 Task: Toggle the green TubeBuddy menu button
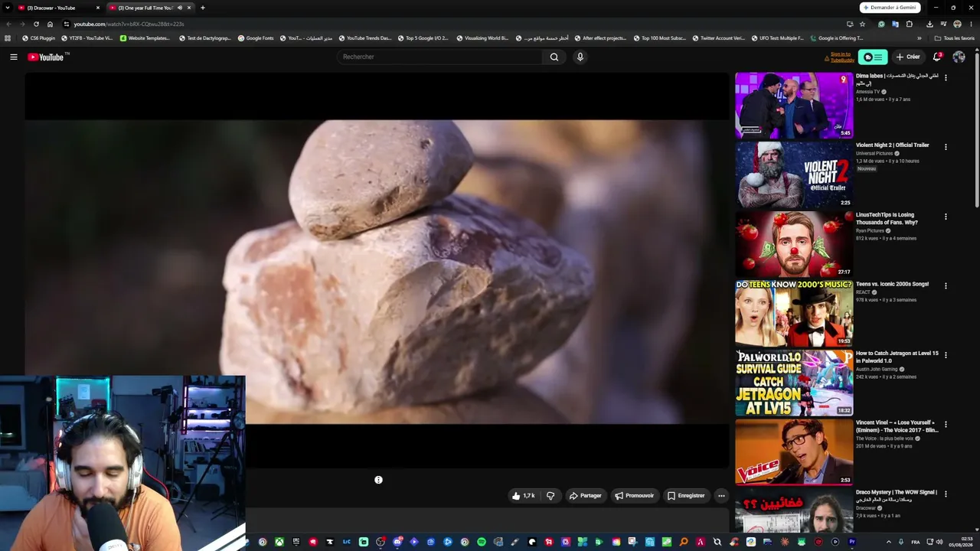pyautogui.click(x=872, y=57)
